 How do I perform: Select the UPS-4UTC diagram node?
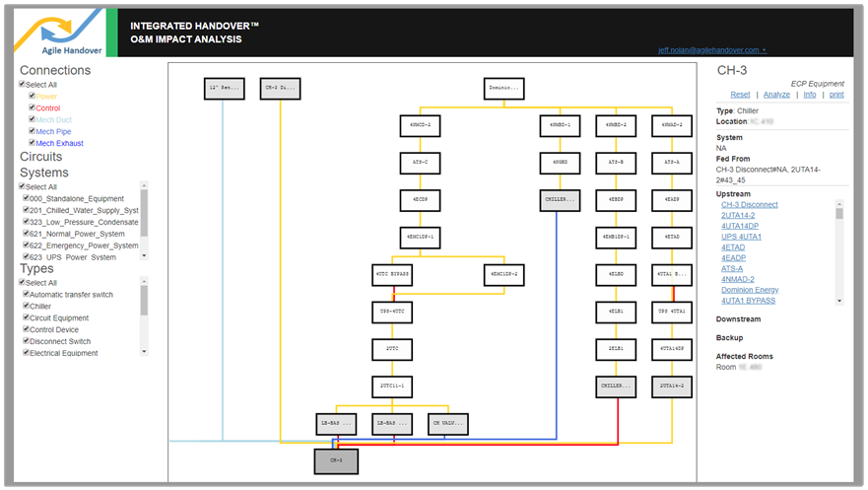point(392,313)
